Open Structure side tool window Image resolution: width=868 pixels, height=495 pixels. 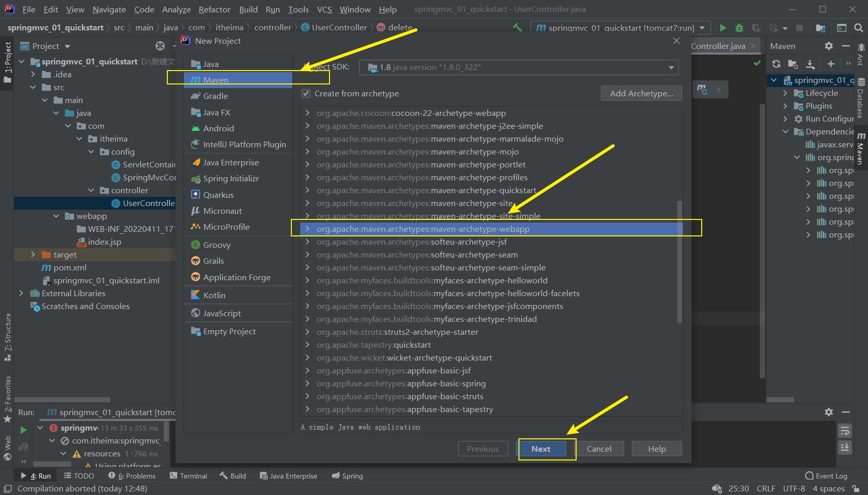(8, 336)
